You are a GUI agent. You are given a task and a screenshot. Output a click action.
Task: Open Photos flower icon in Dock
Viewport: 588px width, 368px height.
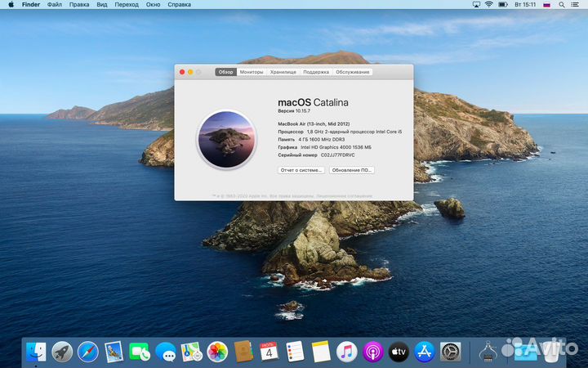coord(217,352)
